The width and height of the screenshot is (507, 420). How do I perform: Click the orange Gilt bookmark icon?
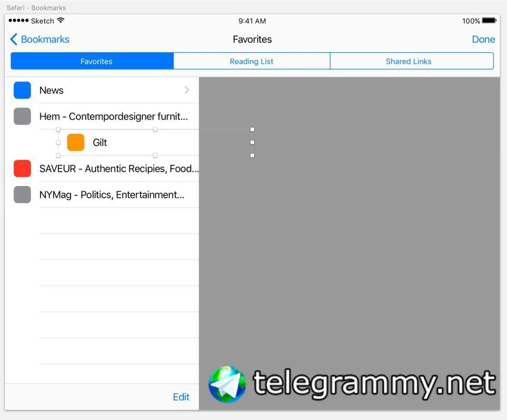75,143
